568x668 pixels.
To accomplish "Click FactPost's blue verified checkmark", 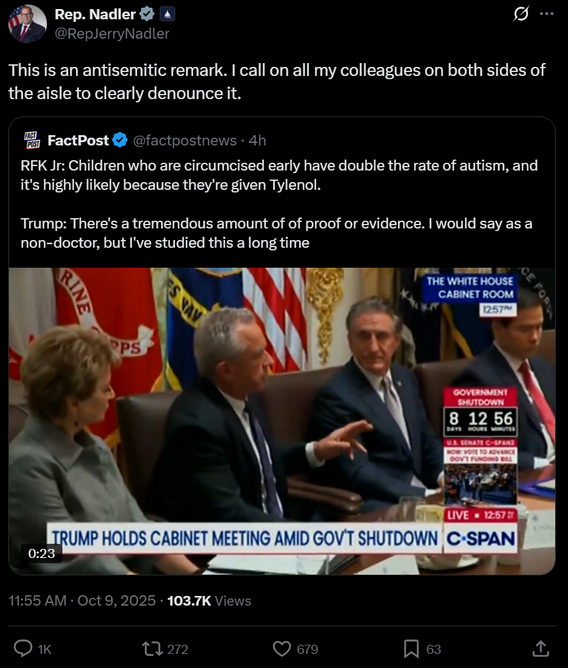I will click(x=120, y=140).
